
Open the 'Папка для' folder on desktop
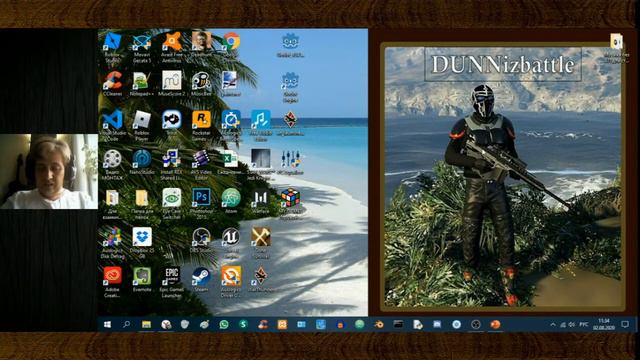(x=142, y=203)
